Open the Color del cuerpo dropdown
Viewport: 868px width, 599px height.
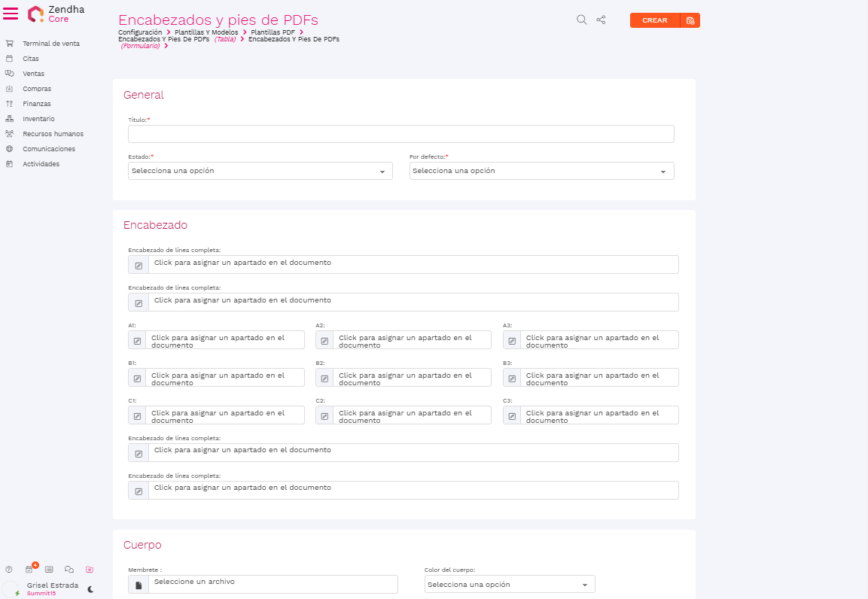(509, 585)
